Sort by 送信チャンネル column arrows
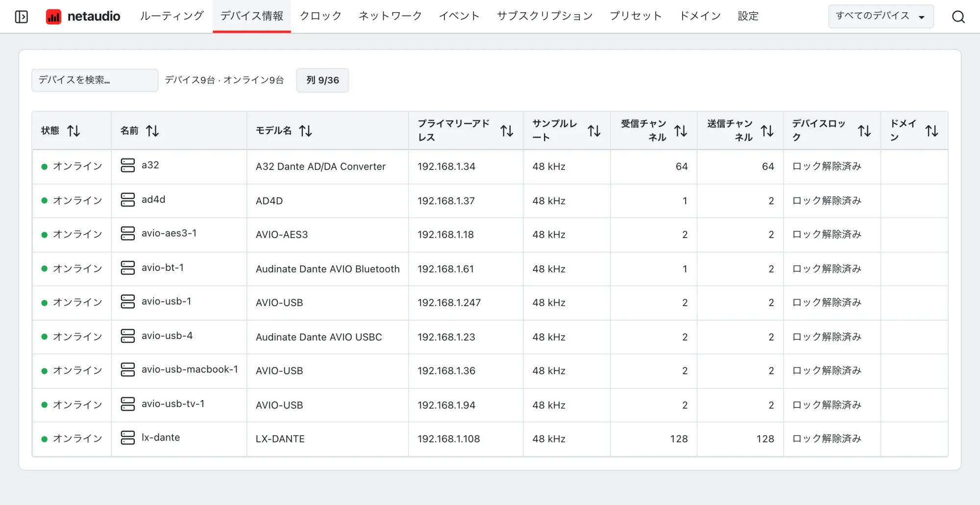Image resolution: width=980 pixels, height=505 pixels. (x=767, y=131)
